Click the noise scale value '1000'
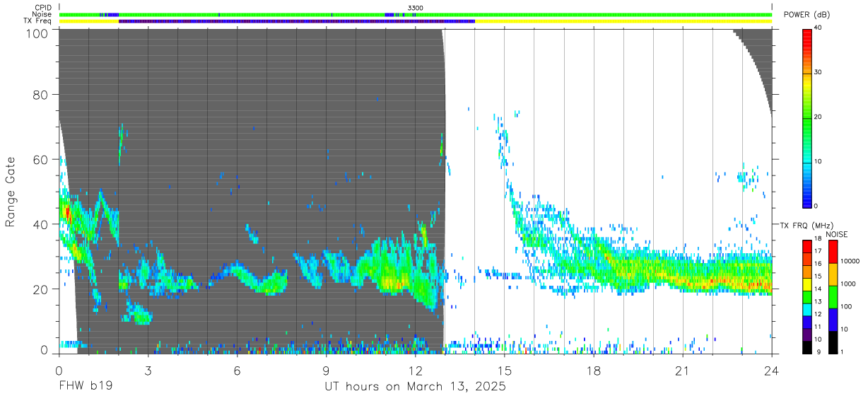Viewport: 868px width, 401px height. [x=849, y=284]
